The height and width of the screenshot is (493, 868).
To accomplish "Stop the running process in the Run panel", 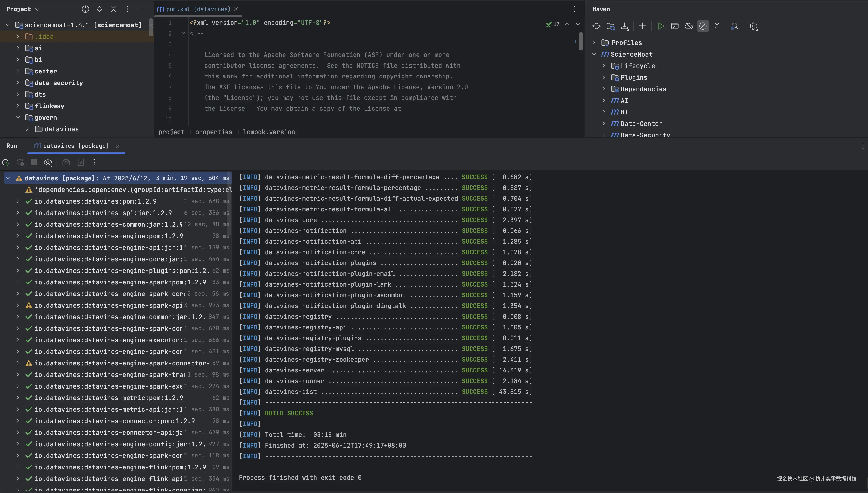I will click(34, 162).
